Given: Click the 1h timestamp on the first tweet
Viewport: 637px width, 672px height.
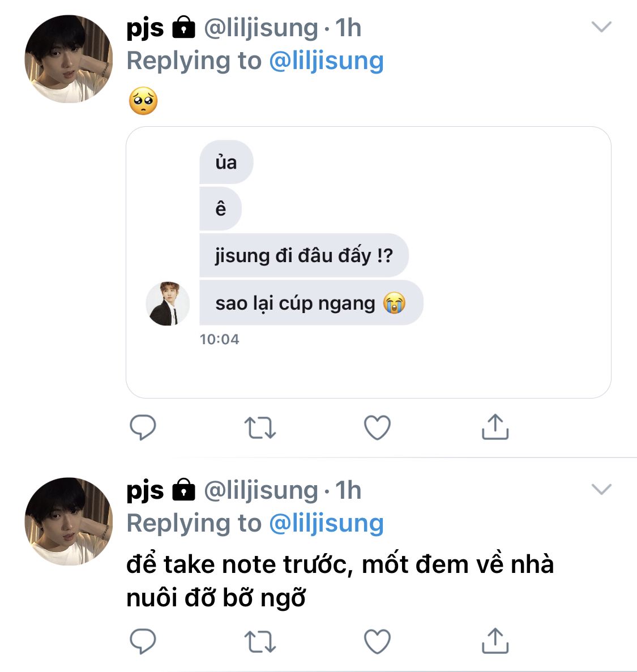Looking at the screenshot, I should (348, 28).
